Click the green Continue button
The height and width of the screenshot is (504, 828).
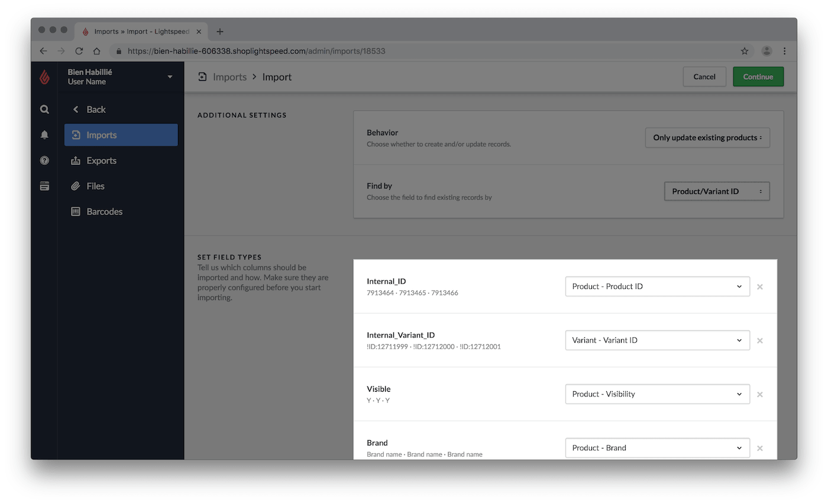(x=758, y=77)
